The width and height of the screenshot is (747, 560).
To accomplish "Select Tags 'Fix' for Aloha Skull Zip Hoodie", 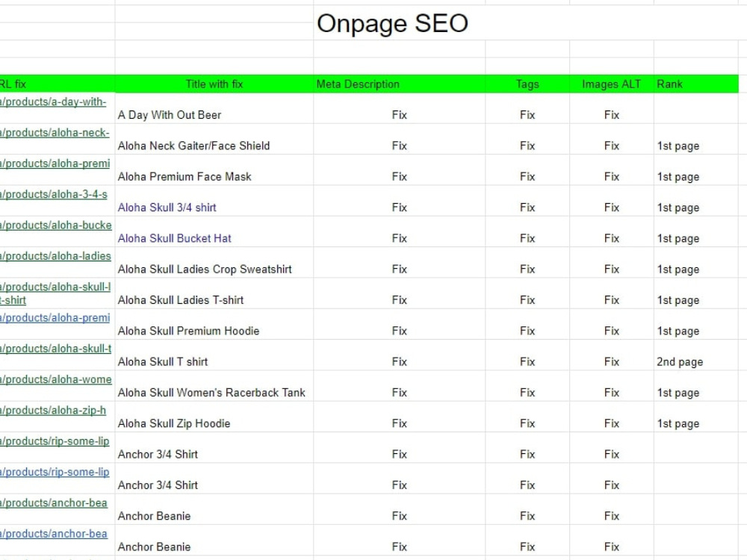I will tap(527, 417).
